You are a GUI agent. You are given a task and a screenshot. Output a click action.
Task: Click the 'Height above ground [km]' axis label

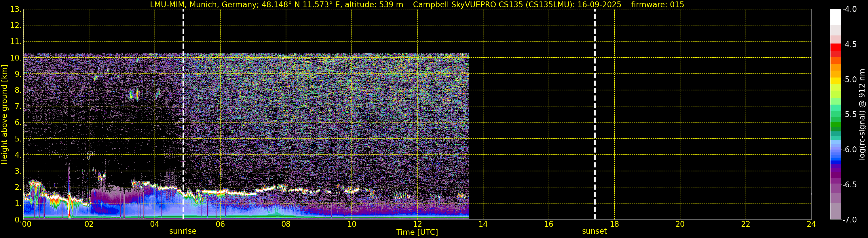pyautogui.click(x=4, y=114)
